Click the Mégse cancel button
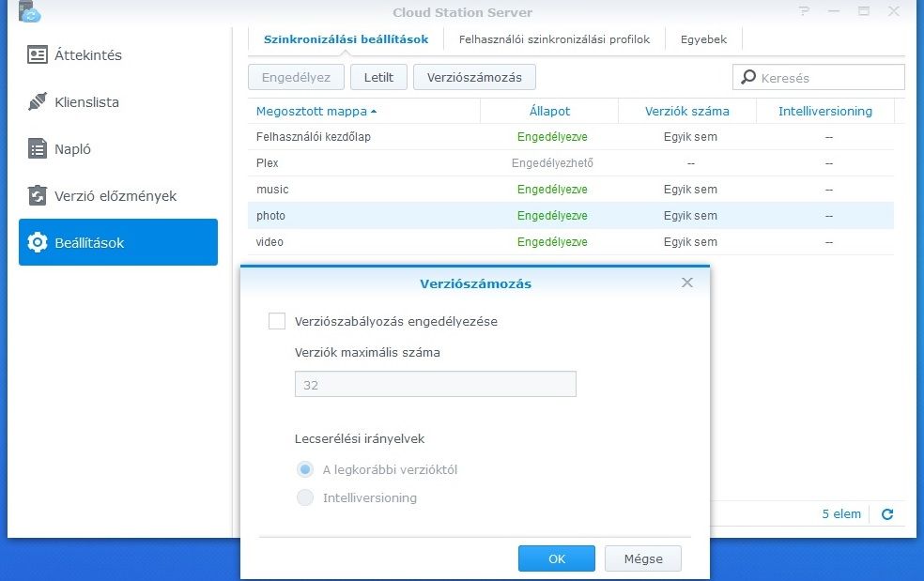 [x=643, y=558]
